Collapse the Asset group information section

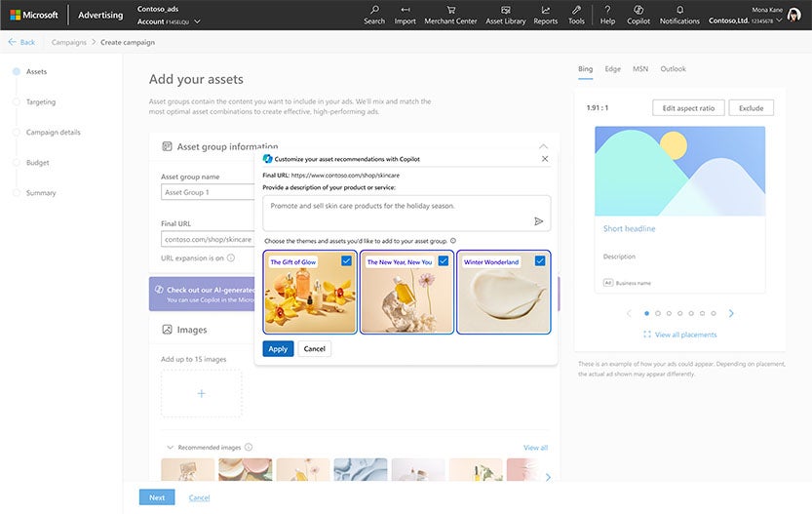click(x=544, y=146)
